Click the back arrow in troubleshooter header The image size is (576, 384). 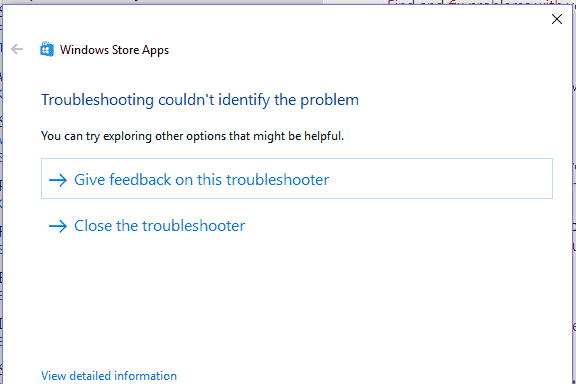17,49
